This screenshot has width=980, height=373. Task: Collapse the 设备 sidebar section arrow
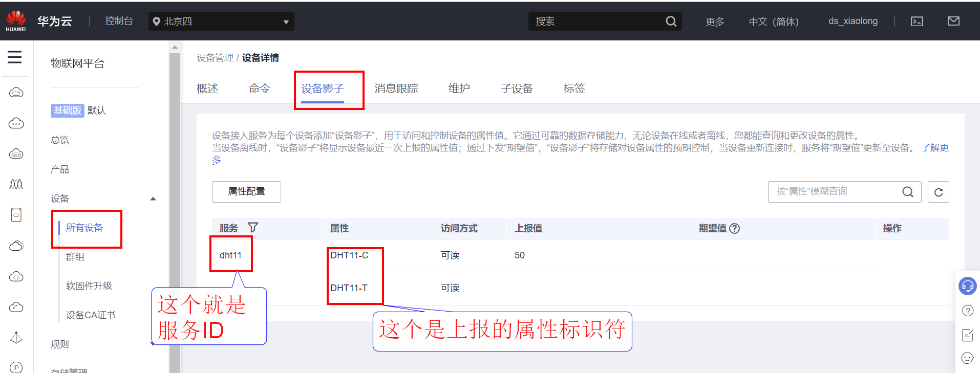coord(153,199)
